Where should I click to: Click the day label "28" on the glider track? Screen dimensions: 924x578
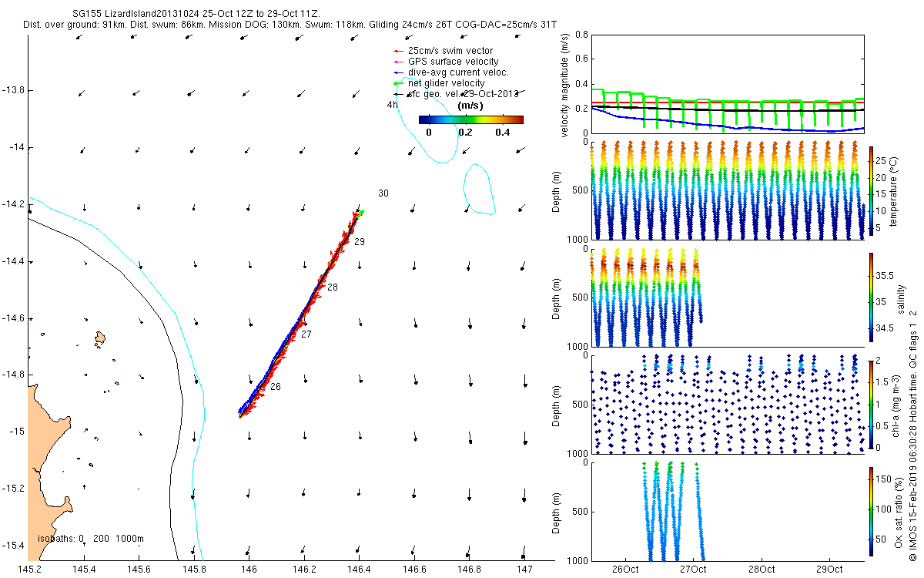[333, 287]
